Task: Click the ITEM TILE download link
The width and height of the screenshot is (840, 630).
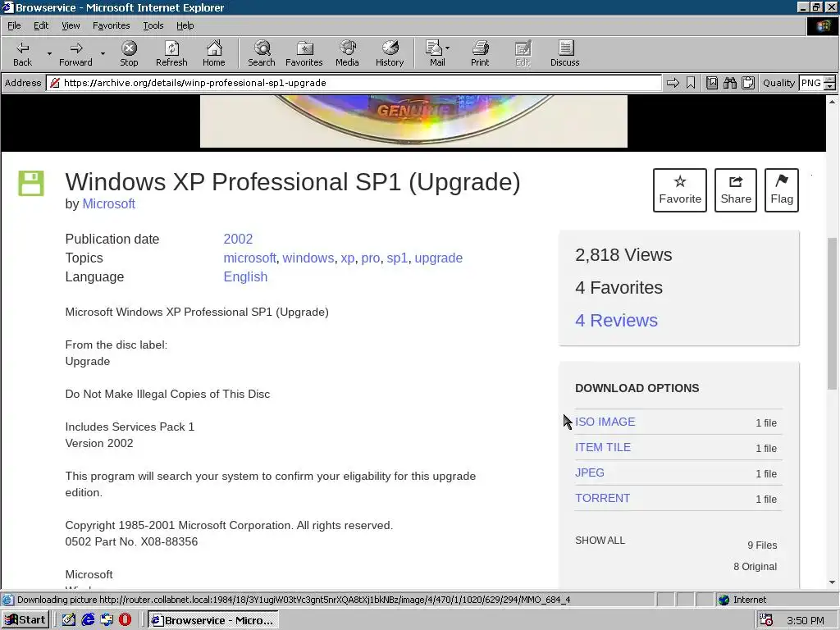Action: point(603,447)
